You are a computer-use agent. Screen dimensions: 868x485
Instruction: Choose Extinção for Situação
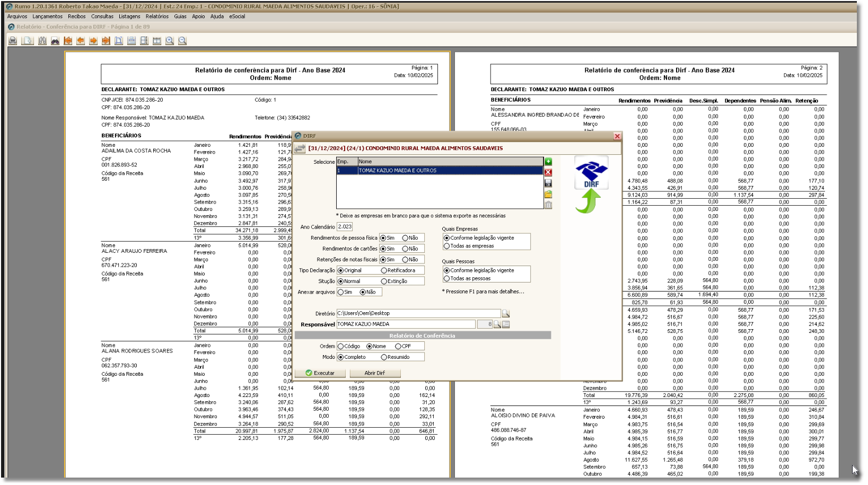coord(394,281)
